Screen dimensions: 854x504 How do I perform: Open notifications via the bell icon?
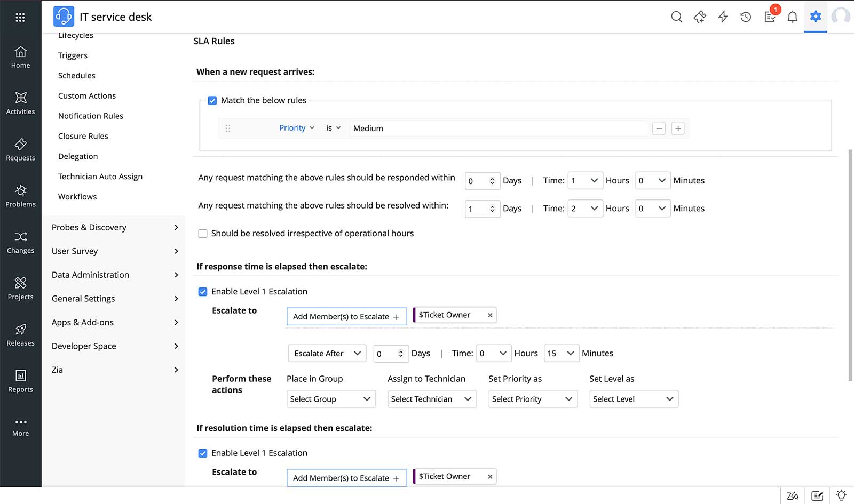[x=792, y=17]
